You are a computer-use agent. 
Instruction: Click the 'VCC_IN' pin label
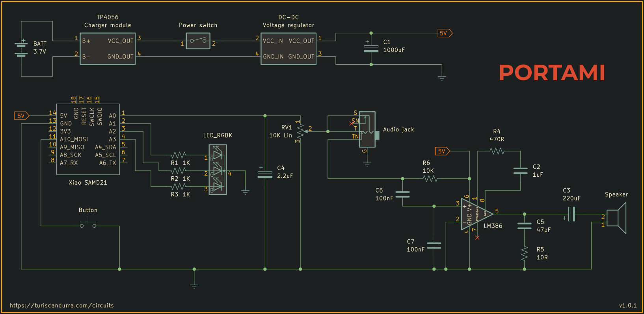click(273, 41)
